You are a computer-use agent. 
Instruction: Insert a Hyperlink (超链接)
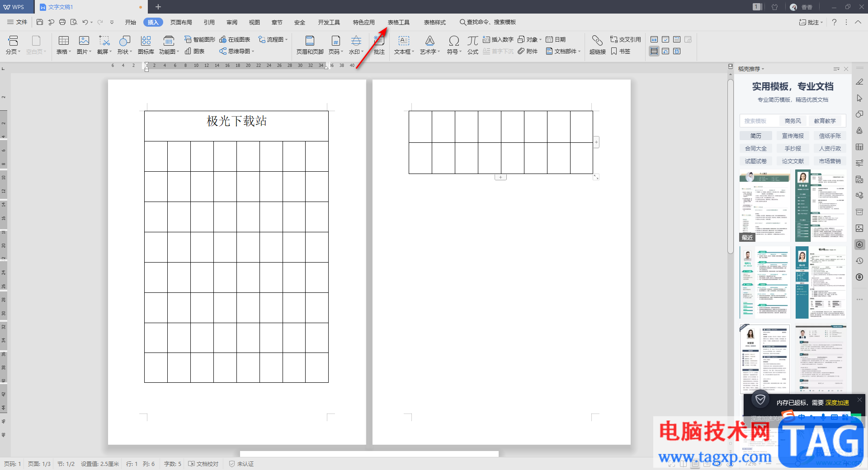tap(597, 45)
